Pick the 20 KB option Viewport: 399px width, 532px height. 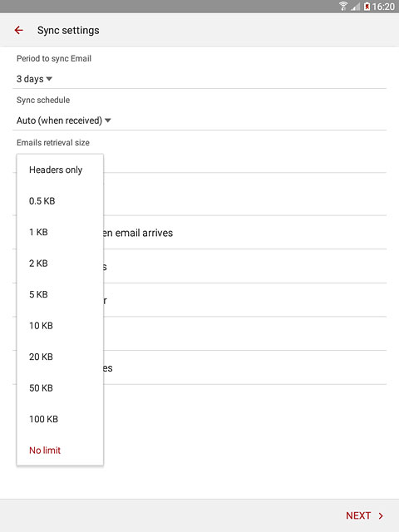click(x=60, y=357)
